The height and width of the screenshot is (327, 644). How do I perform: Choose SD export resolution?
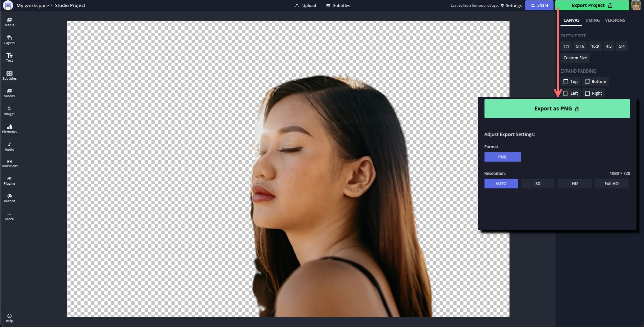click(538, 184)
